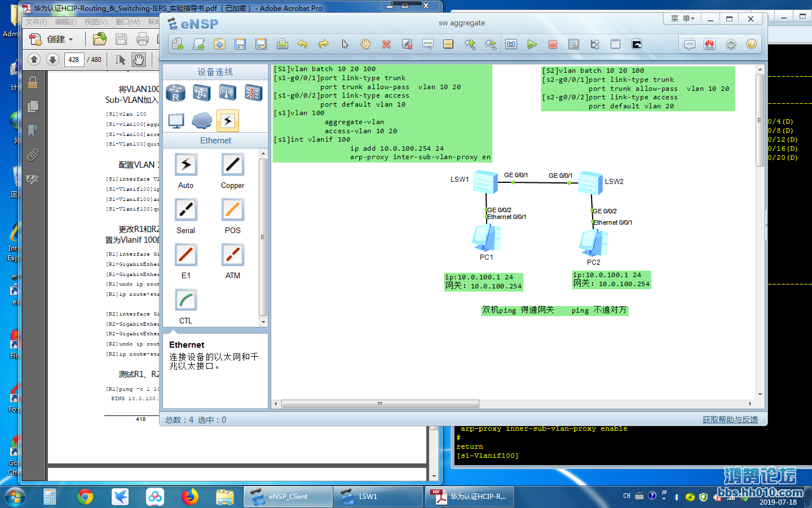The width and height of the screenshot is (812, 508).
Task: Open the 文件(F) menu in Acrobat
Action: 37,22
